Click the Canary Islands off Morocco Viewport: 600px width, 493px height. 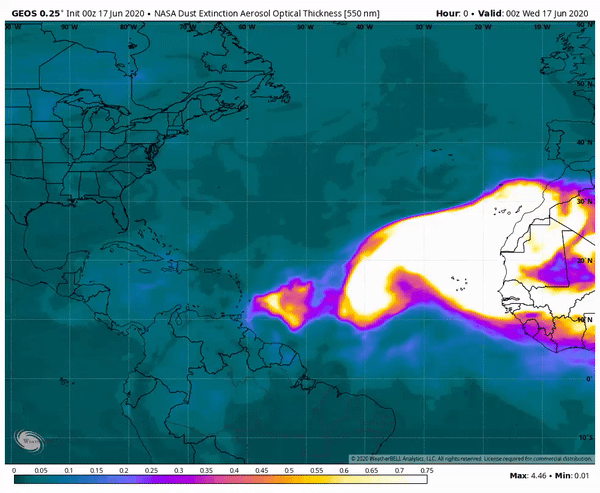(508, 211)
